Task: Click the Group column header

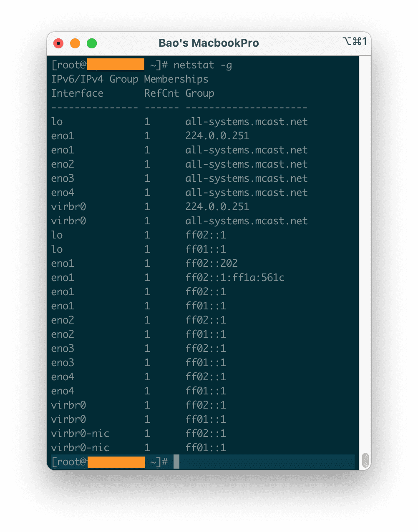Action: 200,93
